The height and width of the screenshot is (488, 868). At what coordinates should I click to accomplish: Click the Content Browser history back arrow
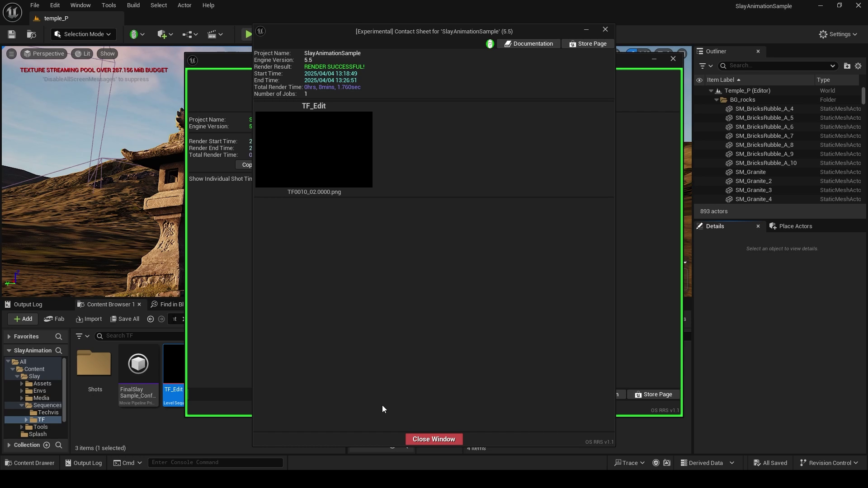click(151, 319)
